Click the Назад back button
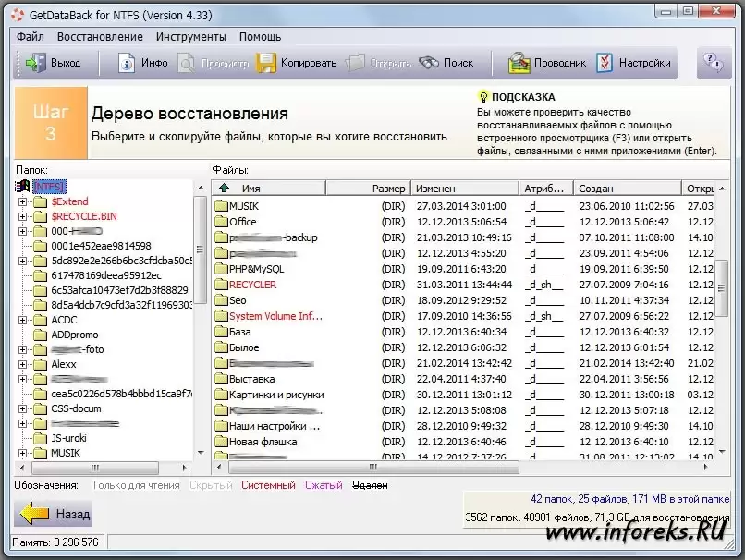This screenshot has height=560, width=745. click(x=54, y=514)
